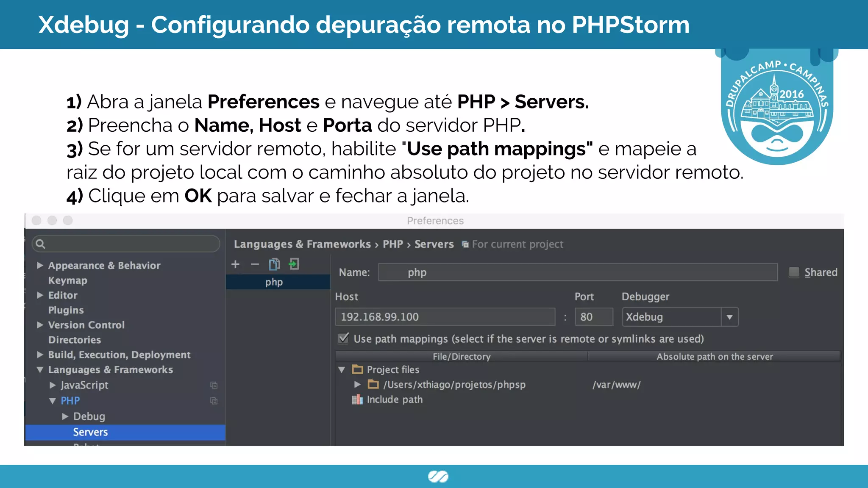Click the /var/www/ server path cell
The width and height of the screenshot is (868, 488).
(x=617, y=385)
